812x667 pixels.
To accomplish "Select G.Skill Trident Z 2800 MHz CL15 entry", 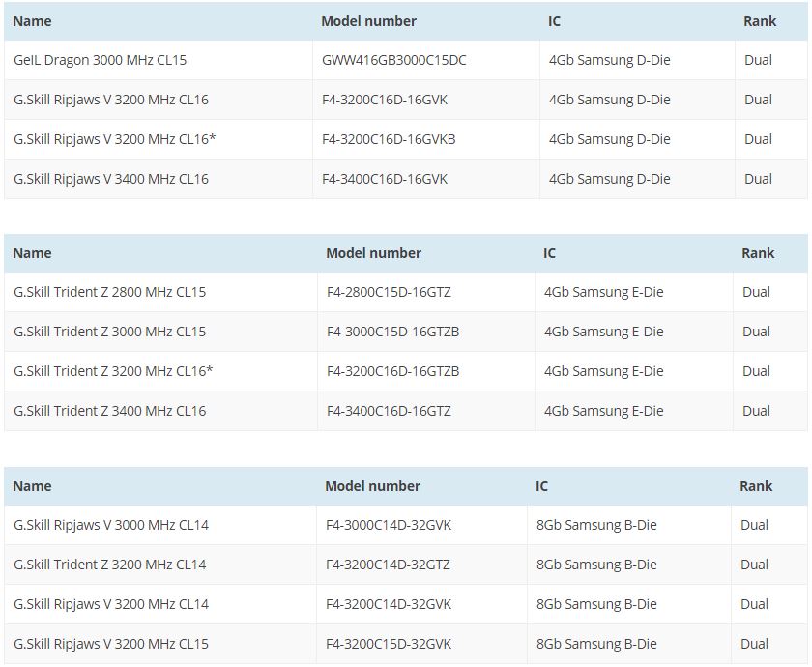I will point(109,292).
